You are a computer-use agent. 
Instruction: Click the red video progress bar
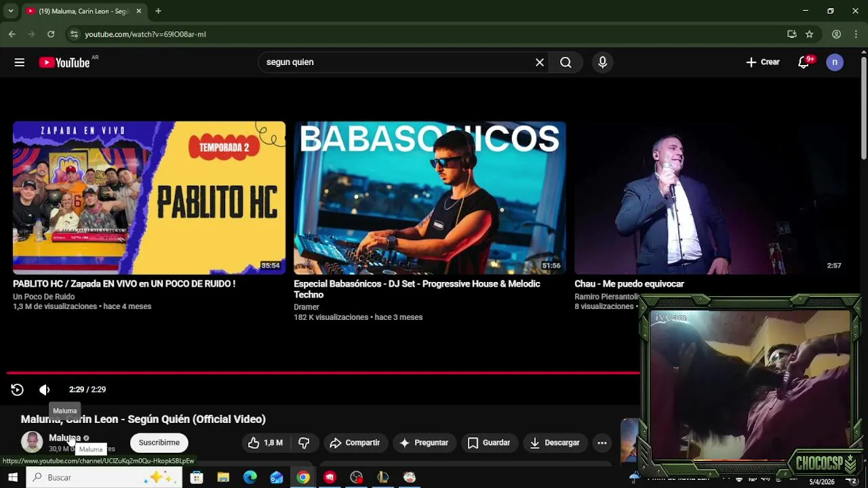[323, 373]
